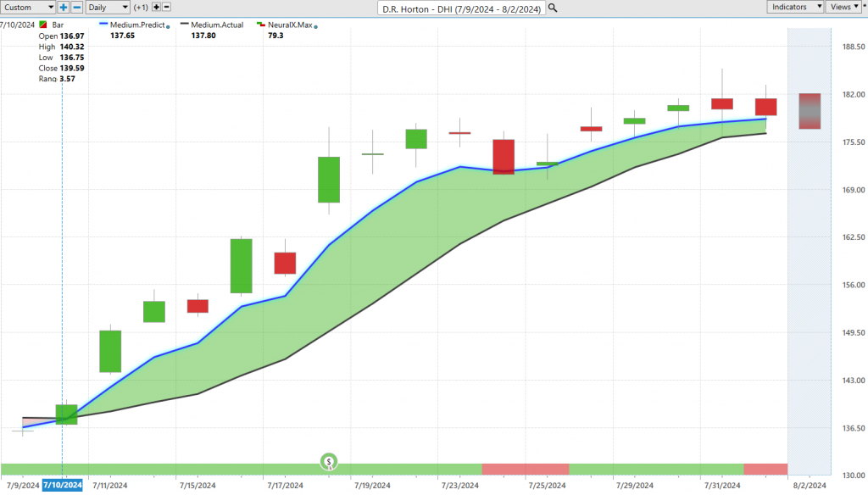Open the Views menu
The image size is (868, 495).
point(845,7)
